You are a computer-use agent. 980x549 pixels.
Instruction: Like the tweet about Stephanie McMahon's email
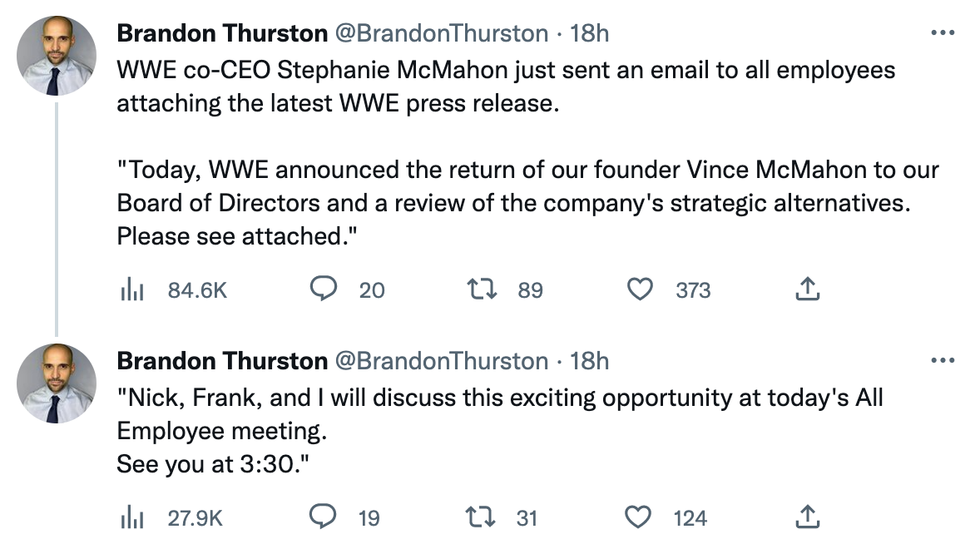point(641,289)
